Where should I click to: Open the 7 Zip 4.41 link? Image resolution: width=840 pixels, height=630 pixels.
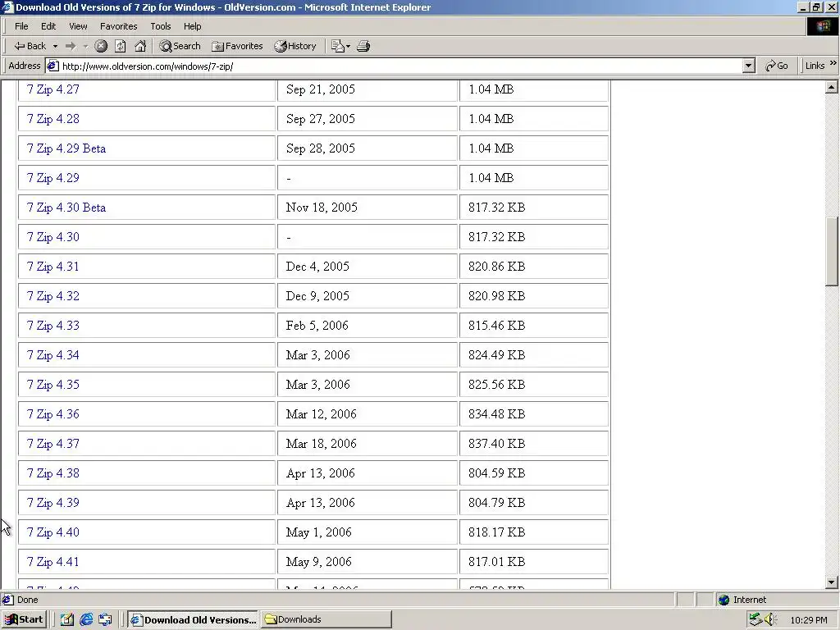pos(53,562)
